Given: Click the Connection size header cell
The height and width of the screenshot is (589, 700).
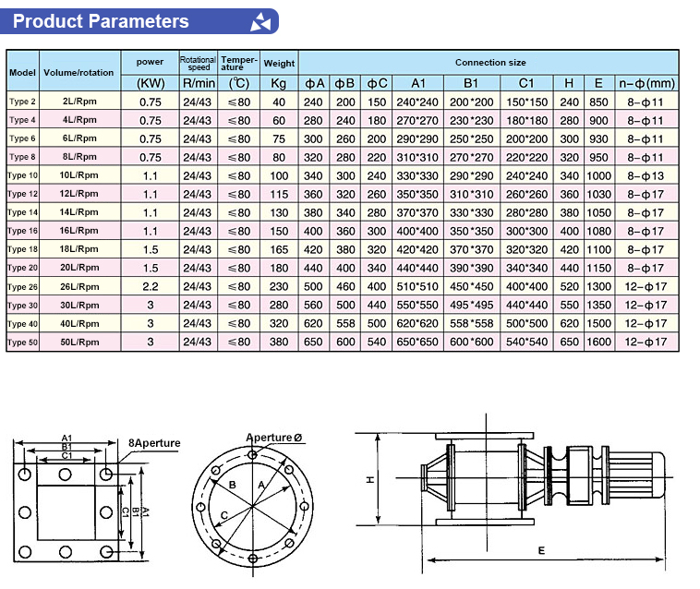Looking at the screenshot, I should tap(490, 63).
